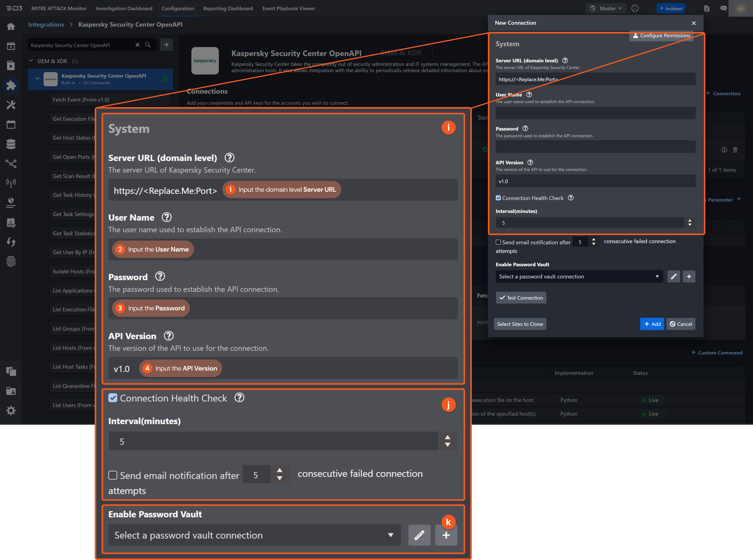Select the Home icon in the sidebar
Image resolution: width=753 pixels, height=560 pixels.
tap(11, 26)
